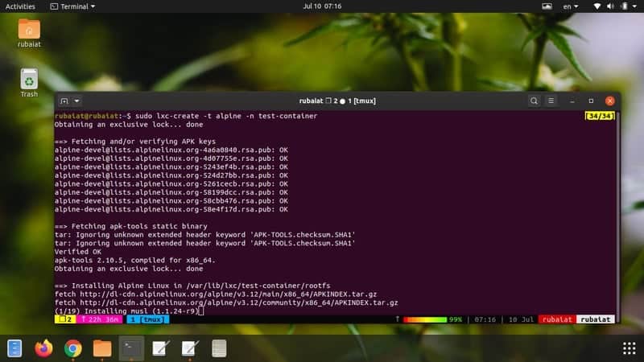Click the battery status icon

(625, 6)
